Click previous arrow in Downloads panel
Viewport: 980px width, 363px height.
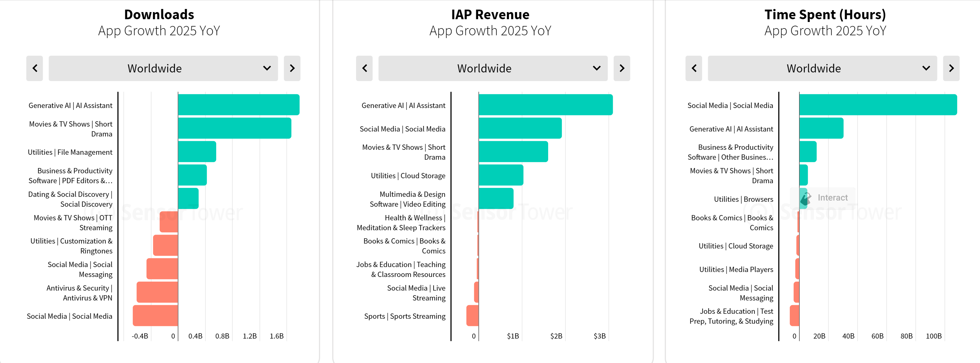tap(35, 68)
